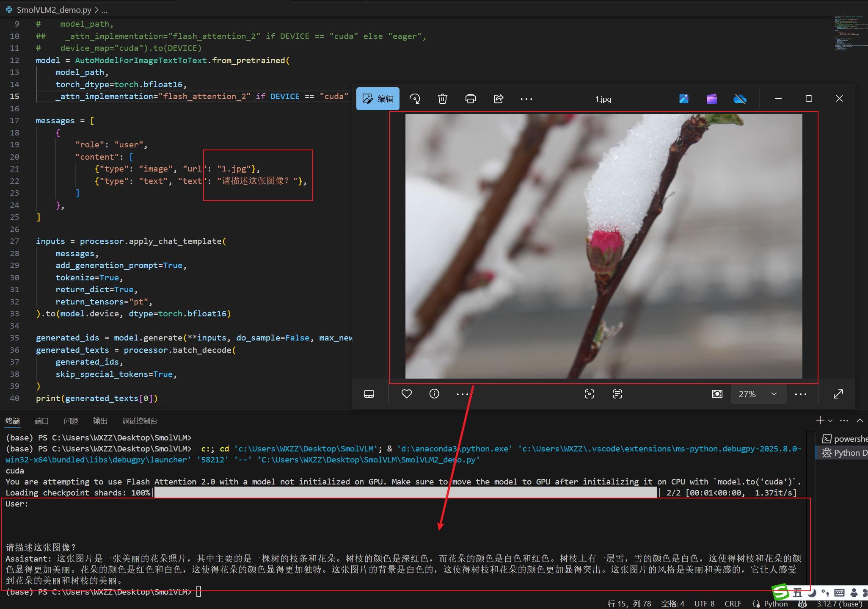The height and width of the screenshot is (609, 868).
Task: Enter fullscreen with the expand arrows icon
Action: pyautogui.click(x=838, y=394)
